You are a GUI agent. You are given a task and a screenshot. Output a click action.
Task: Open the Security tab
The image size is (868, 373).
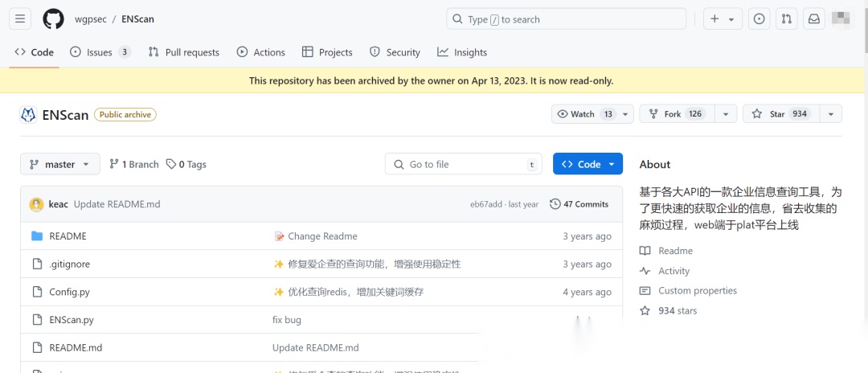coord(395,52)
